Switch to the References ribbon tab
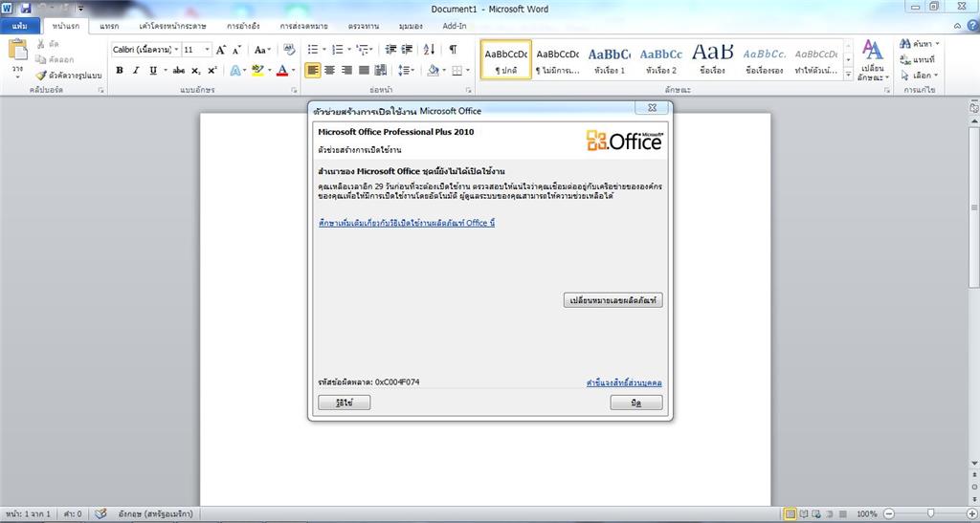Viewport: 980px width, 523px height. [x=244, y=26]
